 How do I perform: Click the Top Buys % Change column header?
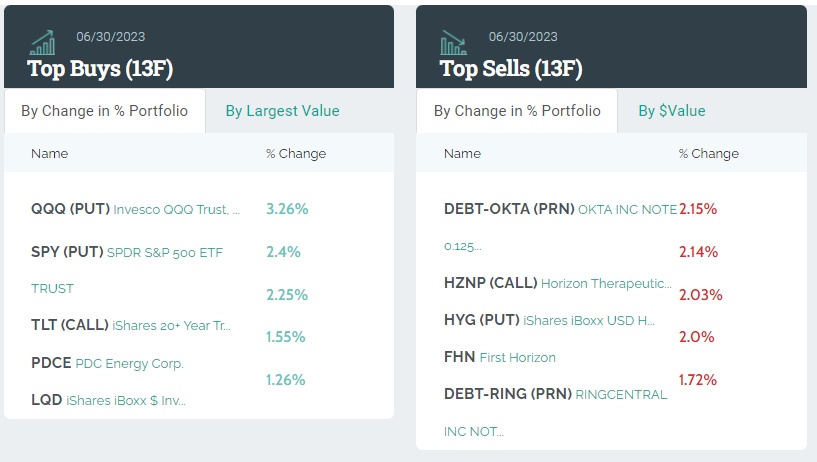pyautogui.click(x=296, y=154)
